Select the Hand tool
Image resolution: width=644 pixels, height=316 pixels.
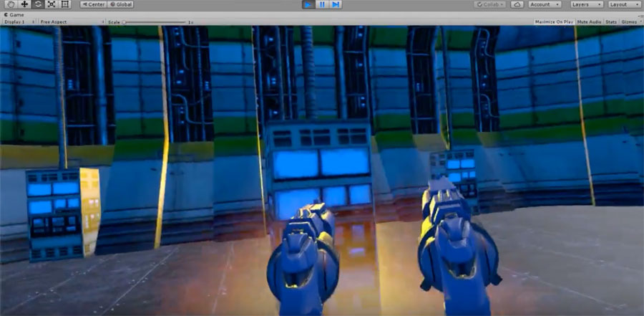pyautogui.click(x=11, y=4)
